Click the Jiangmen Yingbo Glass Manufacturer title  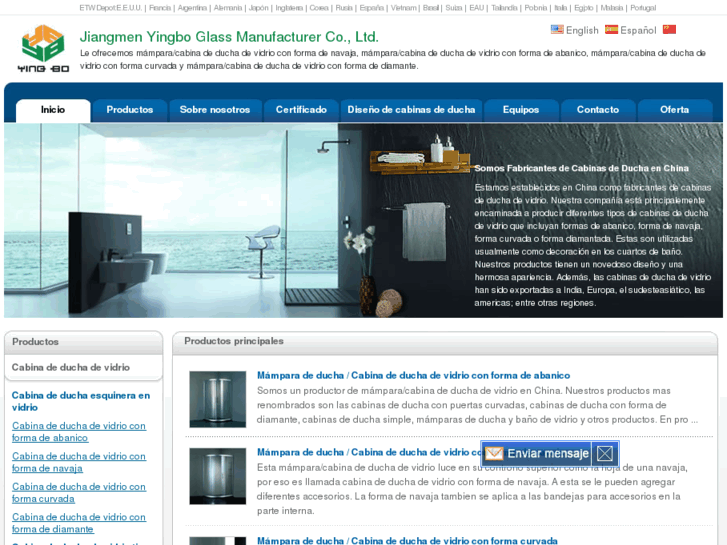pos(229,37)
